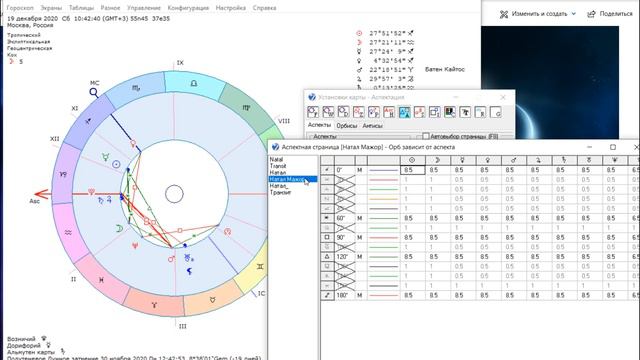The width and height of the screenshot is (640, 360).
Task: Expand Изменить и создать dropdown in Photos
Action: (573, 14)
